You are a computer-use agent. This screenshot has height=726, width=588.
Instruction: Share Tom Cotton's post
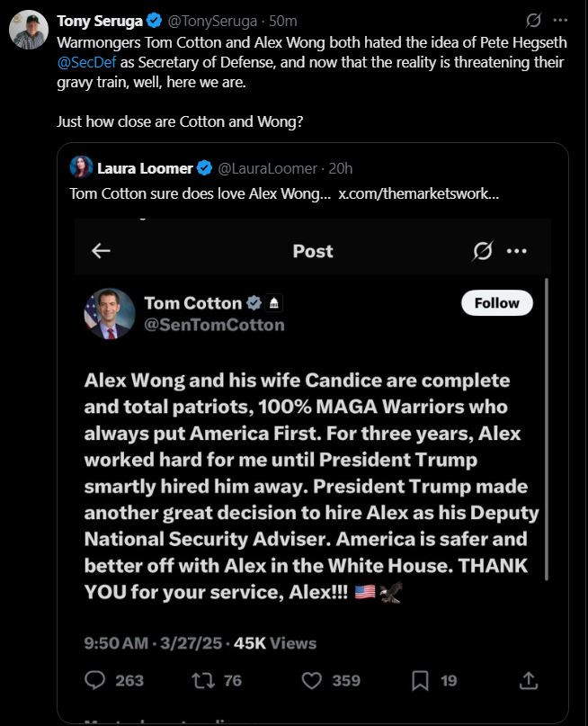[x=529, y=681]
